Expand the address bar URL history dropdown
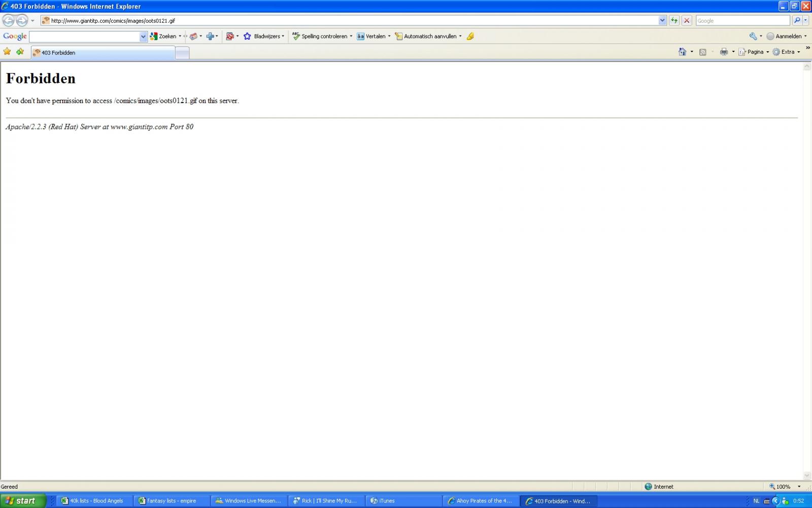The image size is (812, 508). (x=662, y=20)
